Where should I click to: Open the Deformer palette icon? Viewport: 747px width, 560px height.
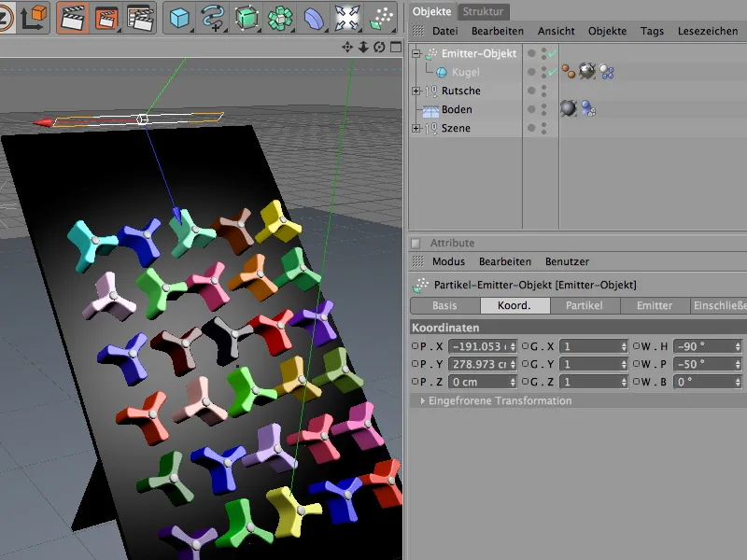(316, 17)
